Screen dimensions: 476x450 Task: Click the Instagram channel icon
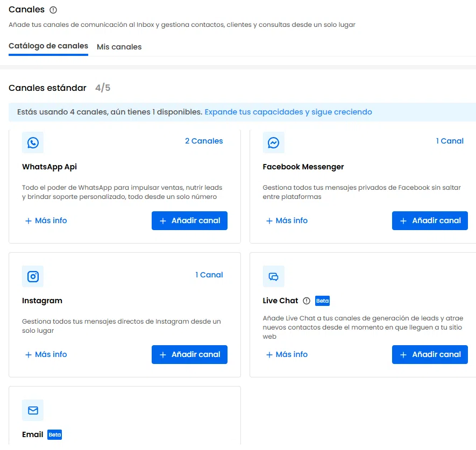[x=33, y=276]
